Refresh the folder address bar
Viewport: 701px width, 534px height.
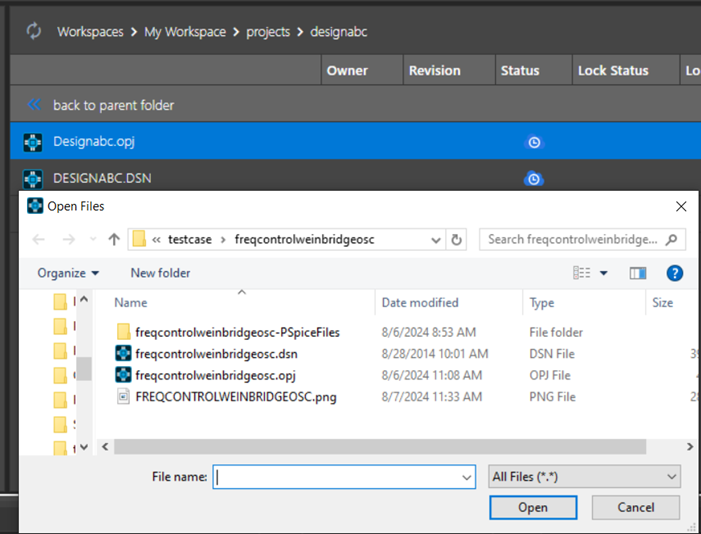[x=456, y=240]
